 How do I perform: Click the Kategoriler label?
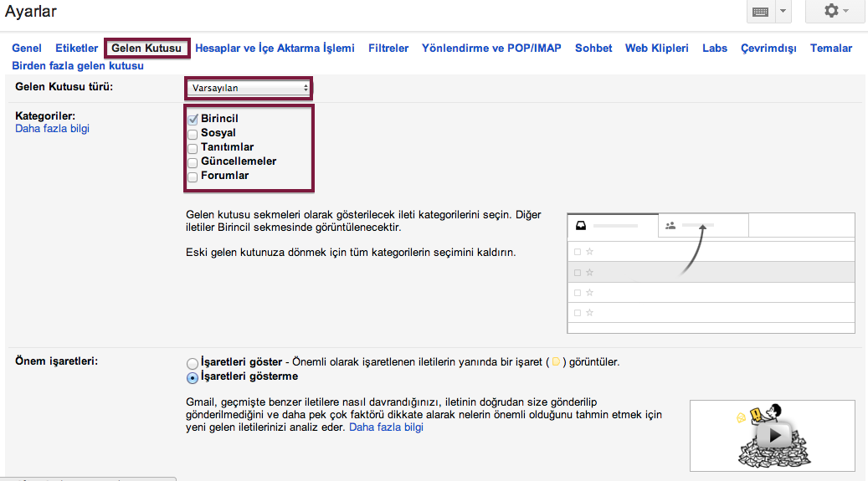[45, 115]
